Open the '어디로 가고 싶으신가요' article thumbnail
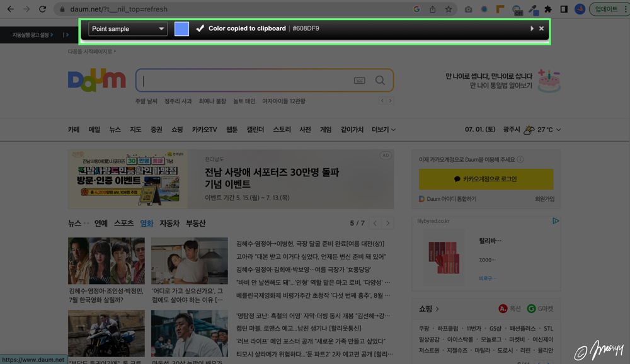The image size is (630, 364). click(x=189, y=261)
